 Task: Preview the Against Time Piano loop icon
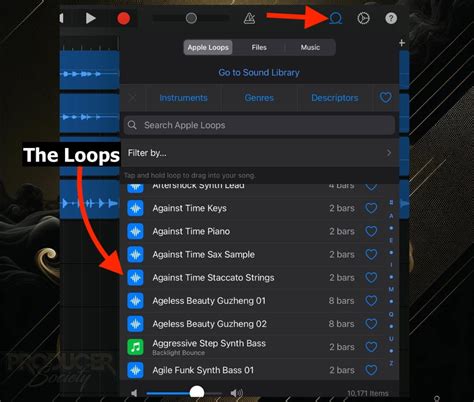[135, 231]
